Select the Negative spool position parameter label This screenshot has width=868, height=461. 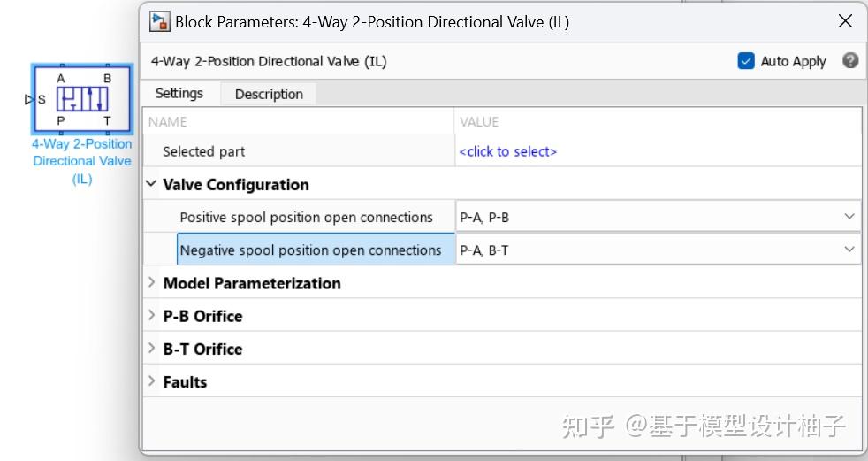pos(310,250)
